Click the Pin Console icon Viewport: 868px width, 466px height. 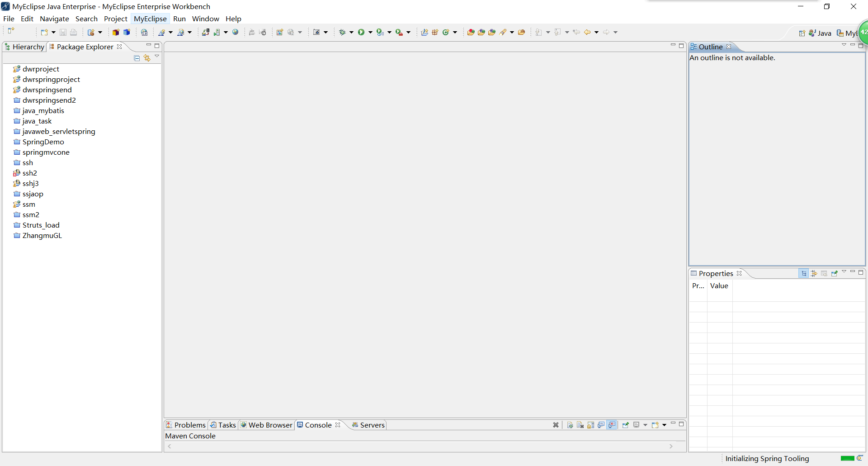tap(626, 425)
